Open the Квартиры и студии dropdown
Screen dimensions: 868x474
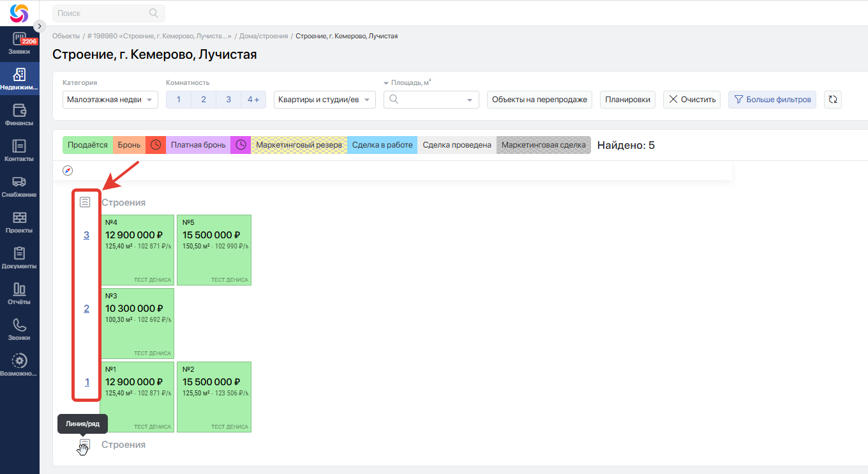point(325,100)
